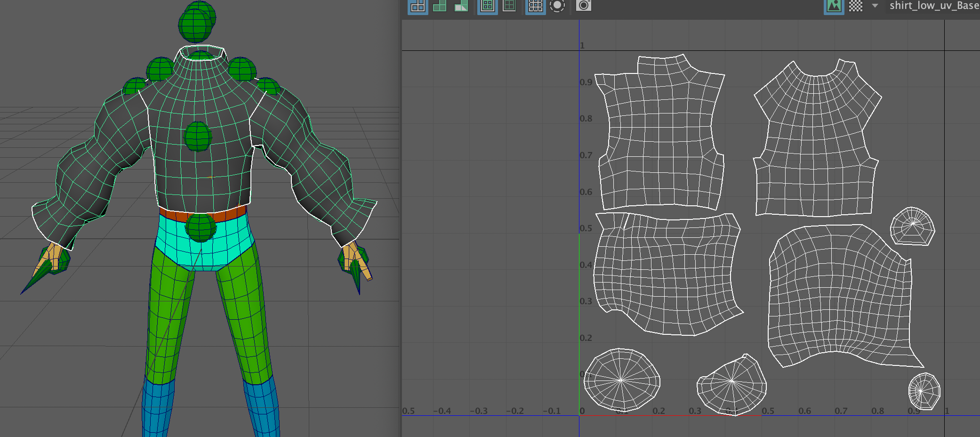Select the UV shell with radial neckline
980x437 pixels.
coord(817,141)
